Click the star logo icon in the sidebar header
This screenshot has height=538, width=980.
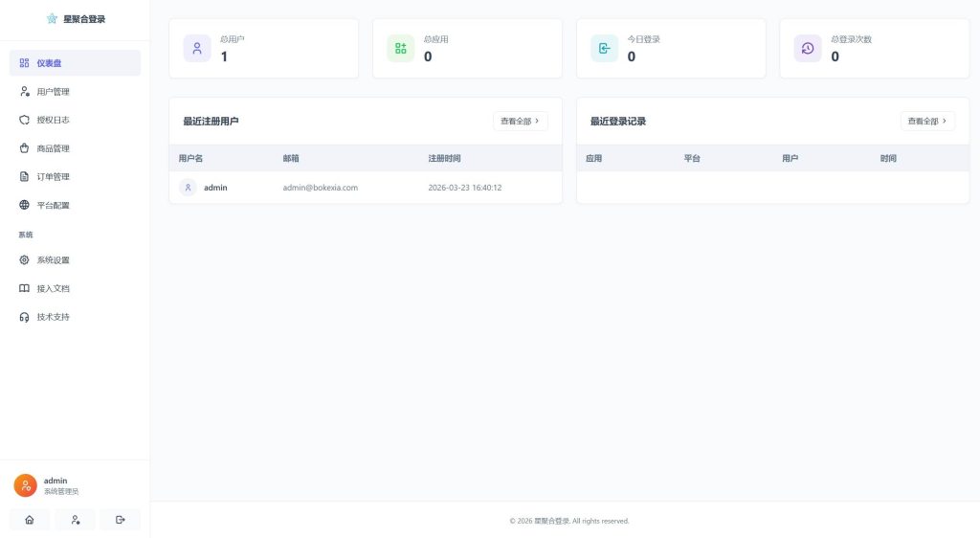(52, 19)
